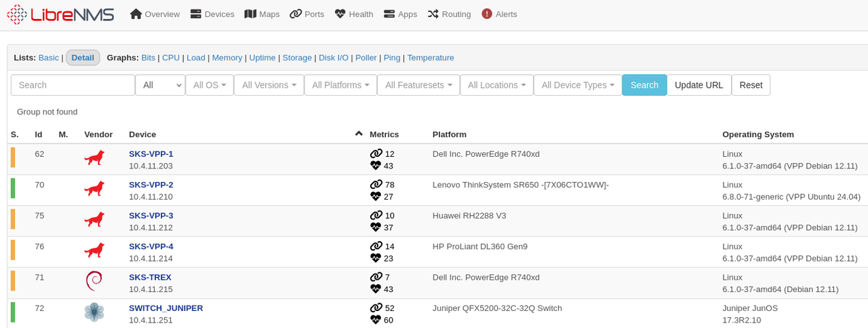Open the All Platforms dropdown
The height and width of the screenshot is (328, 868).
pos(341,85)
